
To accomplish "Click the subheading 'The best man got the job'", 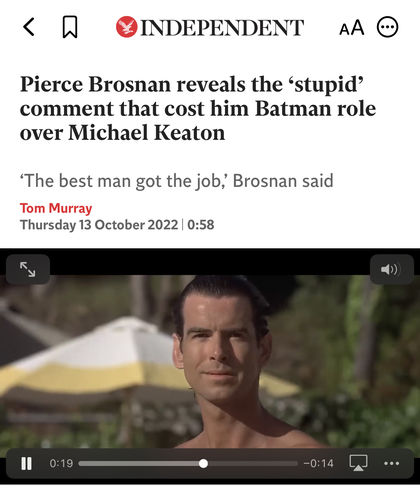I will coord(177,181).
